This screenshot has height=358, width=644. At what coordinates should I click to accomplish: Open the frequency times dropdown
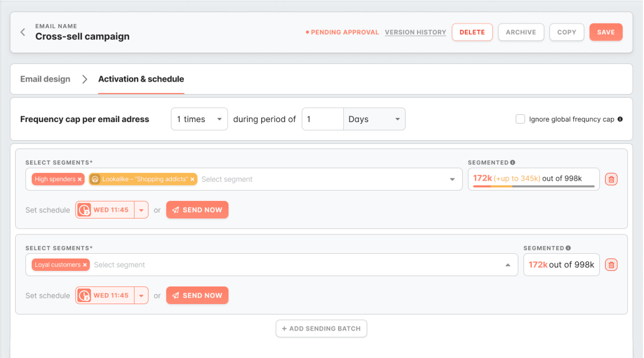tap(219, 119)
